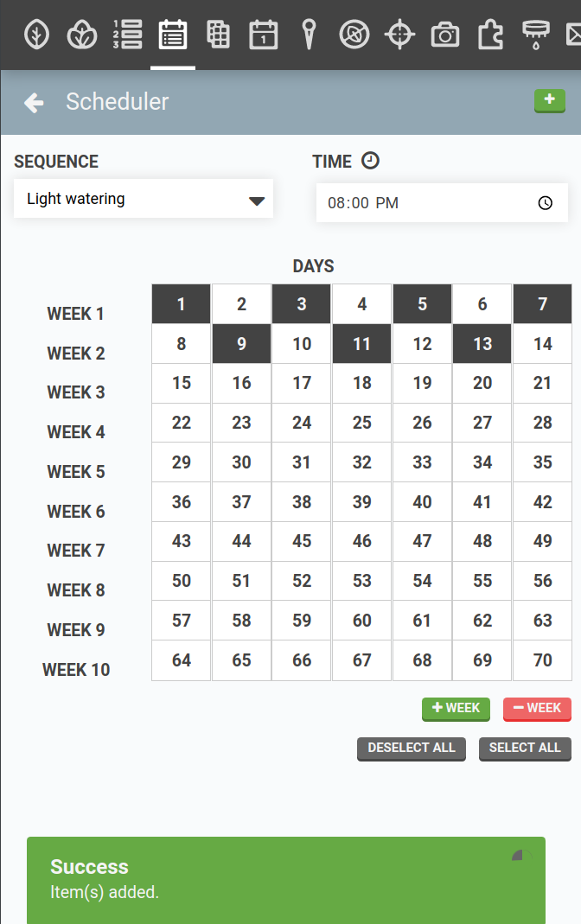Click the green add schedule button

point(549,100)
